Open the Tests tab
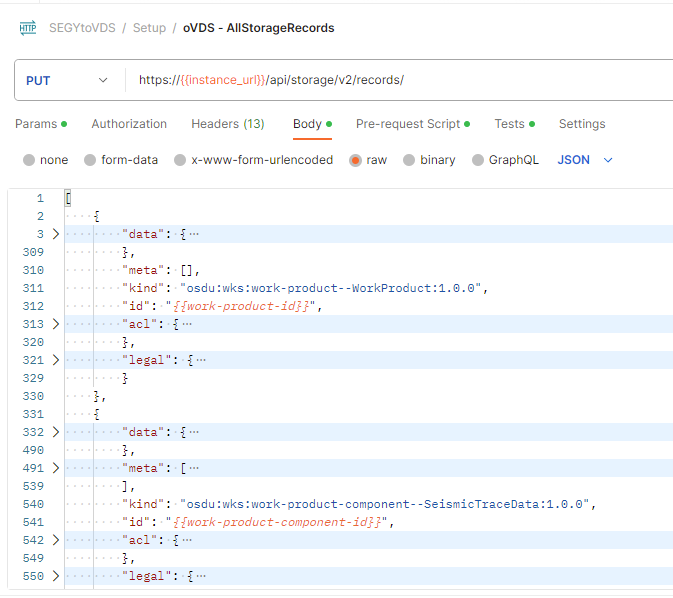673x598 pixels. pyautogui.click(x=514, y=124)
